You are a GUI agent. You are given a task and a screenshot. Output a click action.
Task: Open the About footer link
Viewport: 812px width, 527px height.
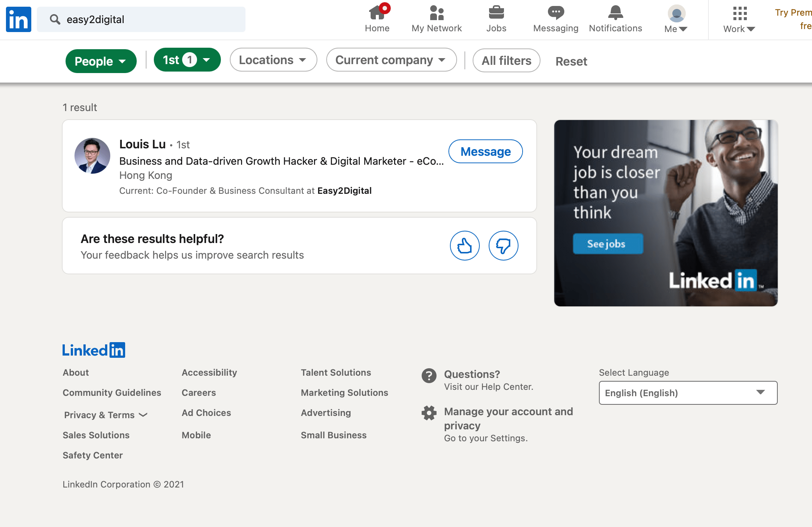[76, 372]
